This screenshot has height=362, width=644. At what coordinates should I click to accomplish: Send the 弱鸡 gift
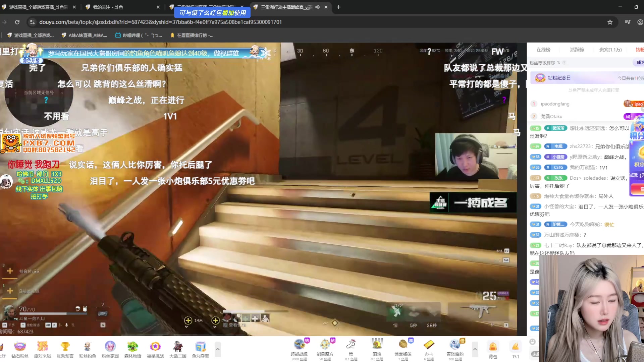(x=377, y=349)
